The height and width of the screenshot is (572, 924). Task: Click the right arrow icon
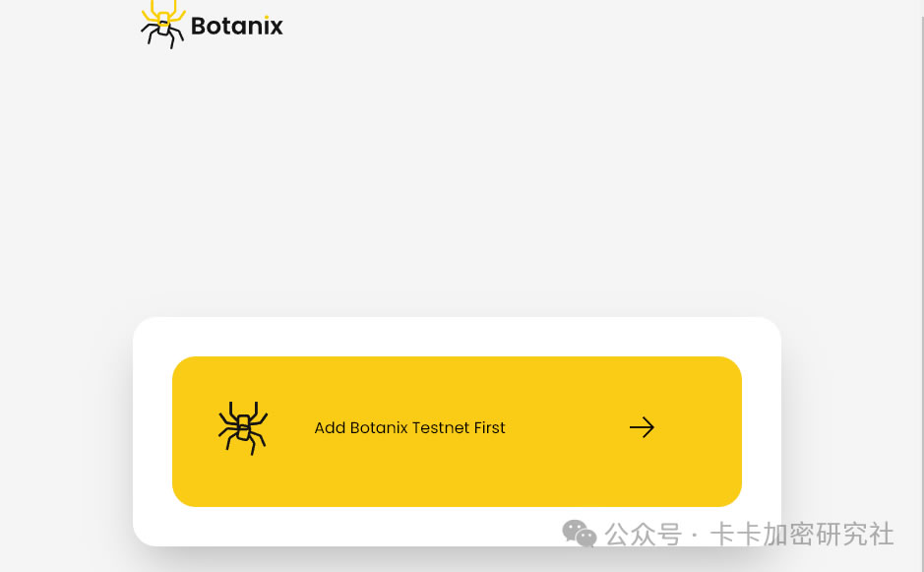(x=642, y=427)
